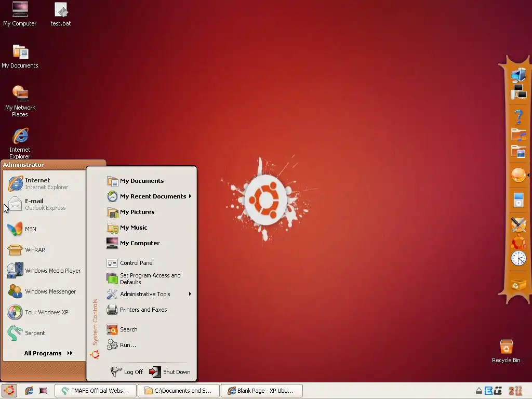Select My Network Places desktop icon
The height and width of the screenshot is (399, 532).
20,101
